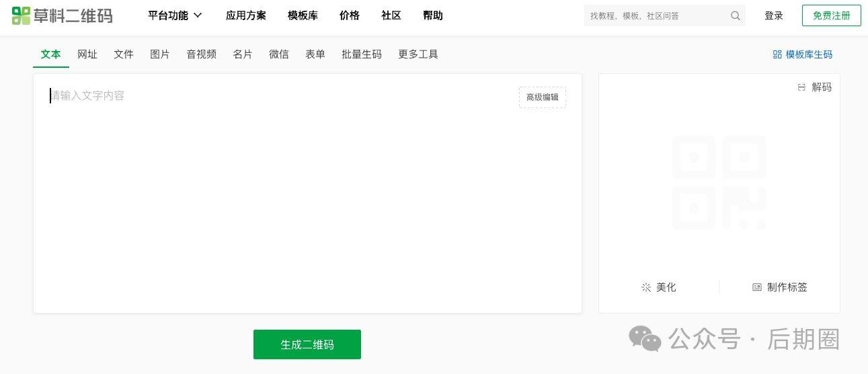Switch to the 文件 tab
868x374 pixels.
point(124,54)
